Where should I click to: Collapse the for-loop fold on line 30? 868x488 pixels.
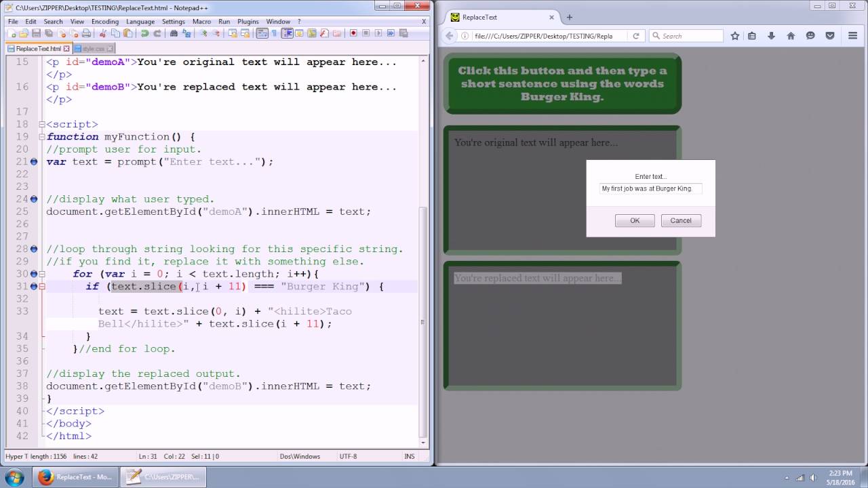tap(42, 274)
